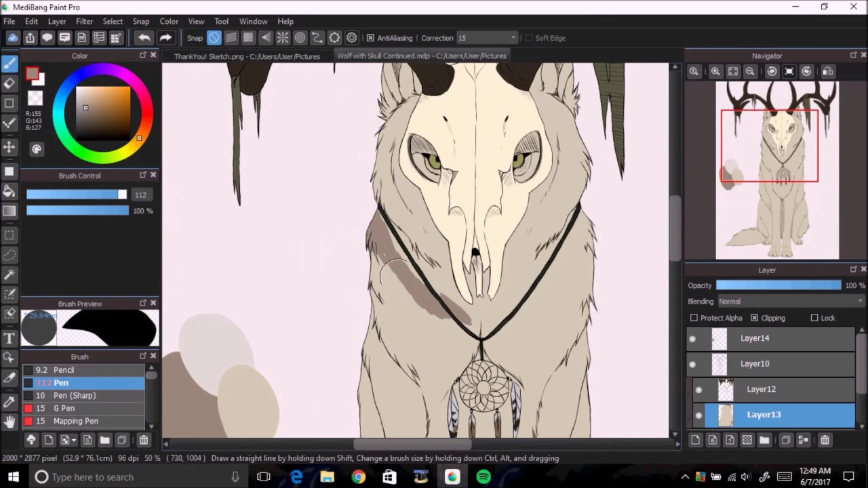868x488 pixels.
Task: Select the rectangular Select tool
Action: [x=9, y=235]
